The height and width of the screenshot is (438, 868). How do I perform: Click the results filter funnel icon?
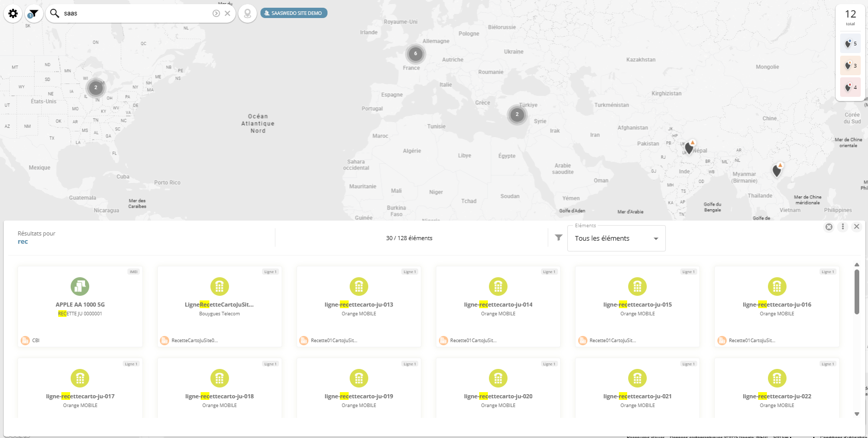pyautogui.click(x=559, y=238)
